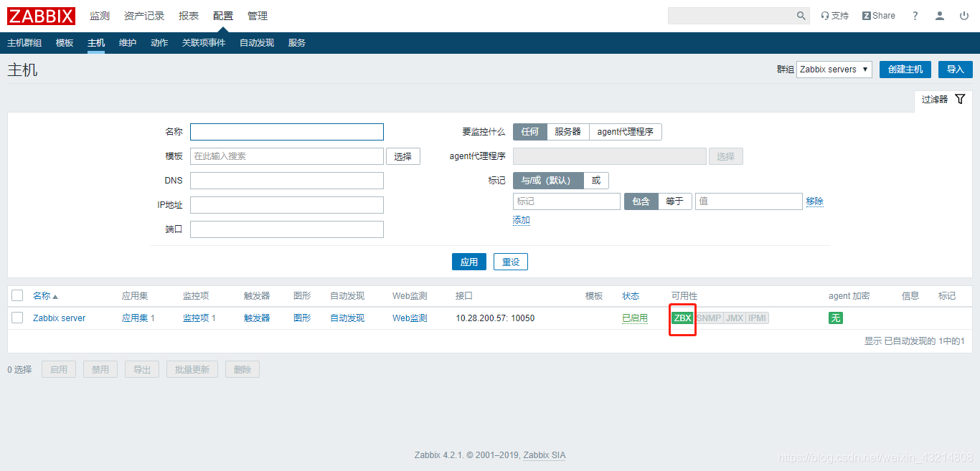Toggle the 过滤器 filter funnel tab
Viewport: 980px width, 471px height.
(x=943, y=100)
